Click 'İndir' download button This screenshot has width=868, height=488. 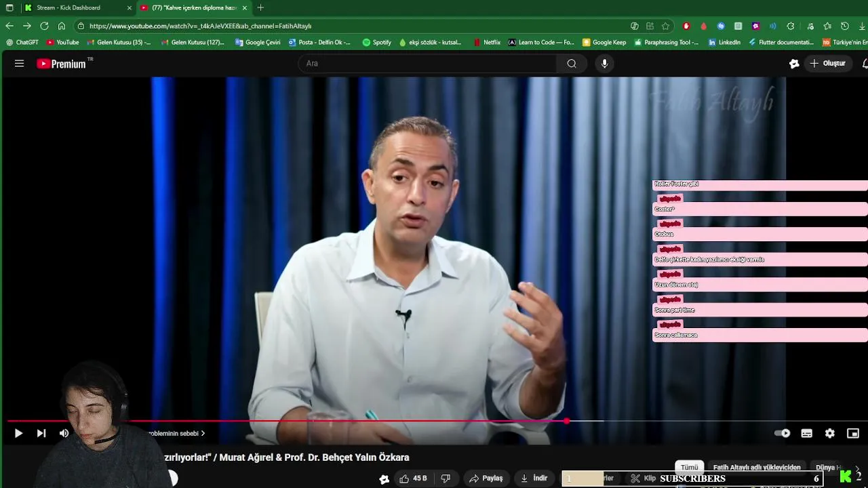pyautogui.click(x=534, y=479)
